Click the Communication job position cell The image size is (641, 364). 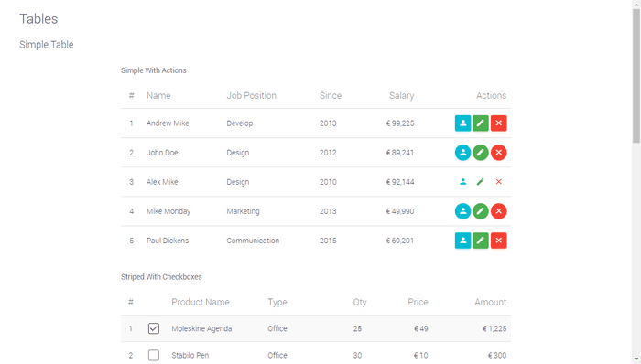click(253, 241)
